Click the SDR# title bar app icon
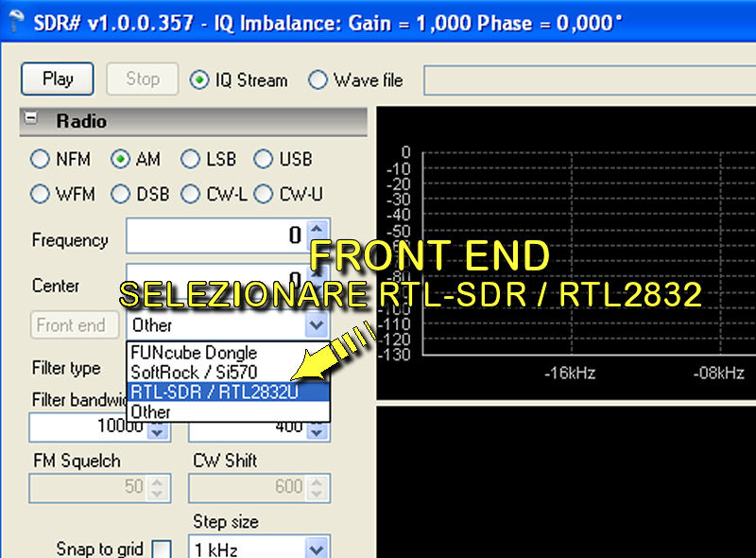 (17, 21)
